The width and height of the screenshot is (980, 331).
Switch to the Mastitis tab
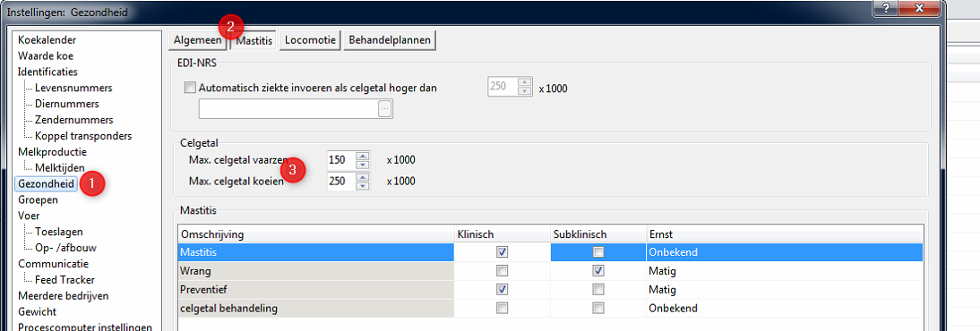click(254, 40)
